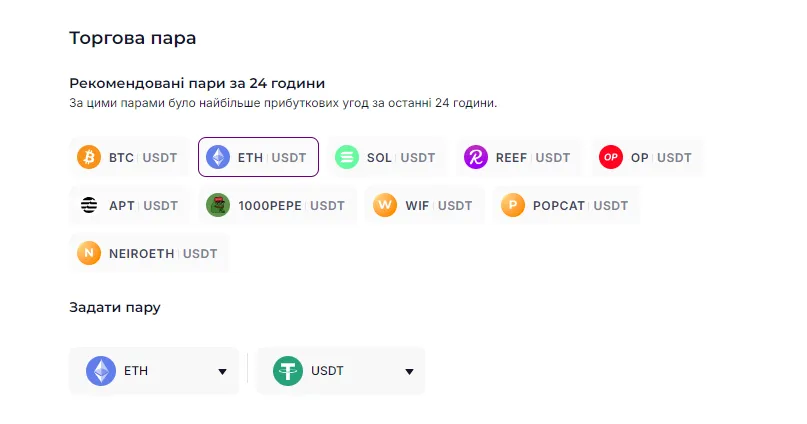The image size is (807, 424).
Task: Expand the arrow next to ETH selector
Action: coord(222,372)
